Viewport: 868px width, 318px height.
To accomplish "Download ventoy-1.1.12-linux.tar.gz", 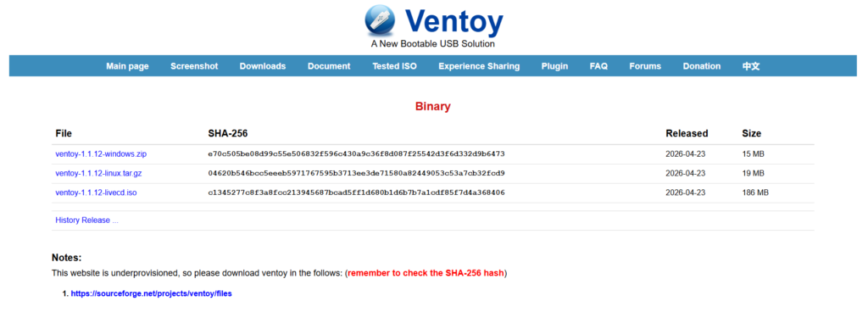I will pyautogui.click(x=98, y=173).
